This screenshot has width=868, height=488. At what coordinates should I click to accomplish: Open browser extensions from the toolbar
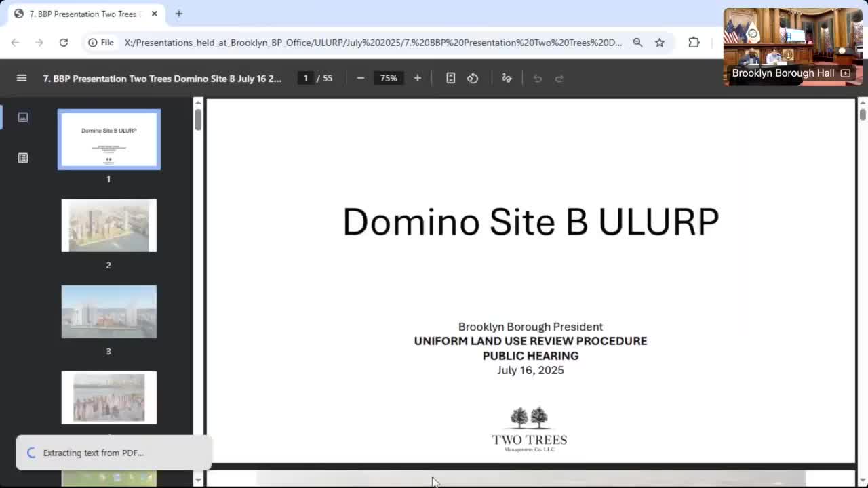coord(694,42)
